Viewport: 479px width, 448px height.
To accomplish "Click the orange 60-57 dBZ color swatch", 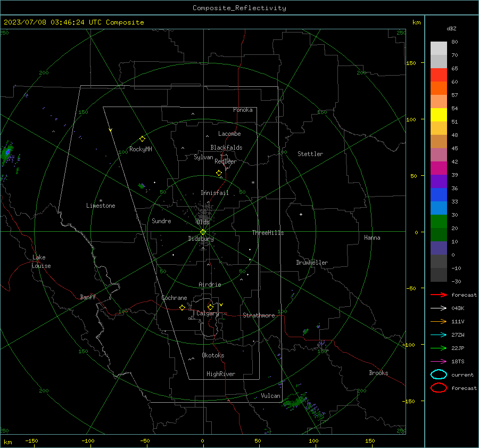I will pyautogui.click(x=439, y=88).
